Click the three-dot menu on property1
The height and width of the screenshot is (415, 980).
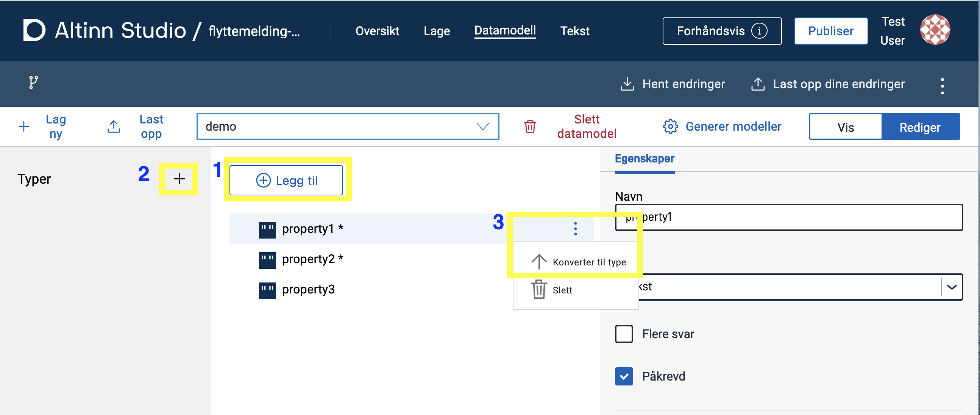(x=575, y=229)
